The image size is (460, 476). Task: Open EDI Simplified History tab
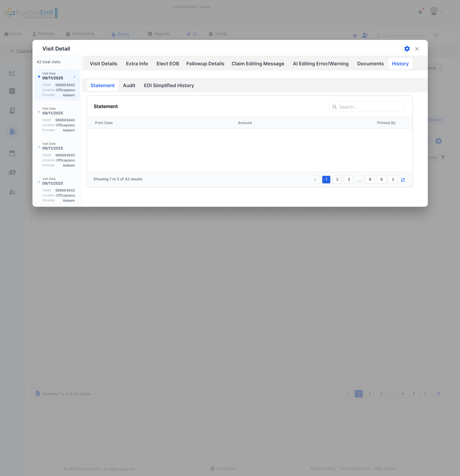coord(169,86)
